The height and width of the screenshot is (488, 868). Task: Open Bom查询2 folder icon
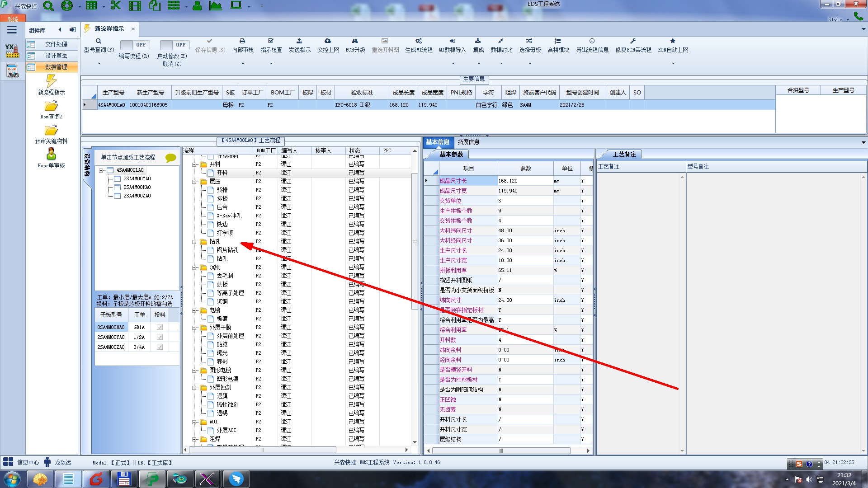(51, 106)
